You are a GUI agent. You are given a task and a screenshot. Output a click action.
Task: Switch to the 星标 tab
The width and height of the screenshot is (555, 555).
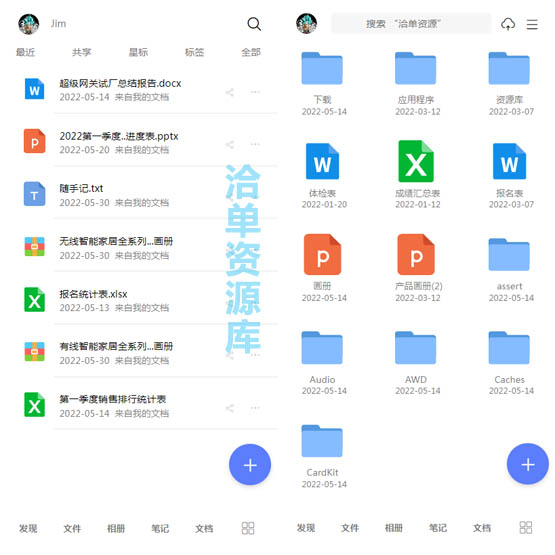click(x=138, y=52)
